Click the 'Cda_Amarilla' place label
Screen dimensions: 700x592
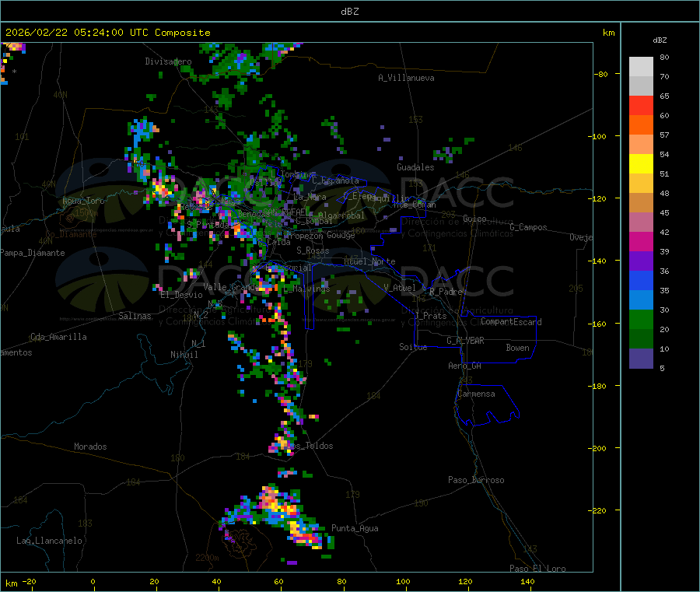coord(58,337)
